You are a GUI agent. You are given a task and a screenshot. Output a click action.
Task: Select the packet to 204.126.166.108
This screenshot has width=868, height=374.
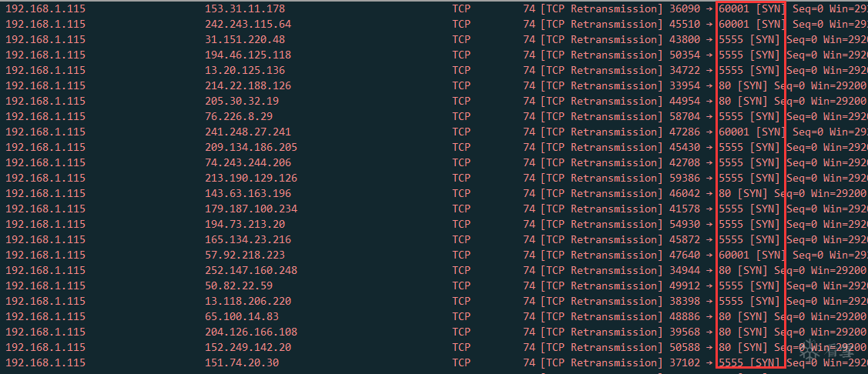251,332
